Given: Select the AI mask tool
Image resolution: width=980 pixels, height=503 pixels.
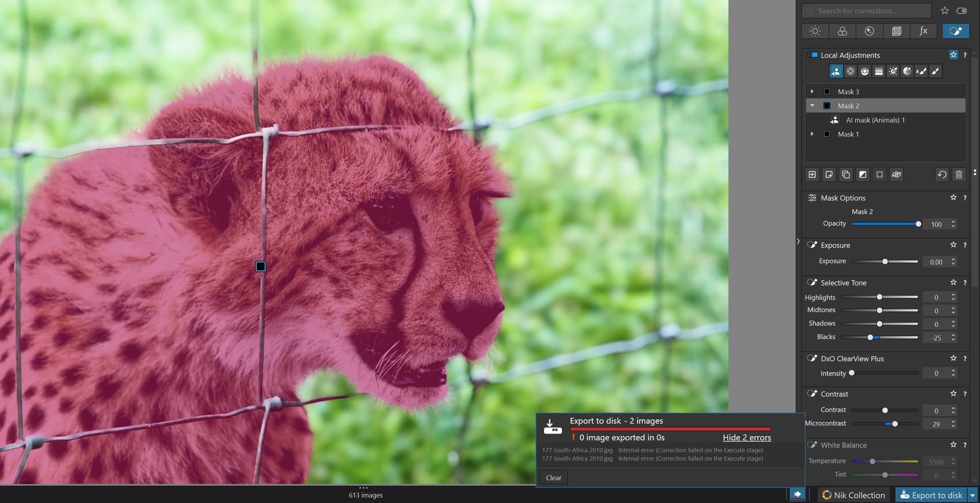Looking at the screenshot, I should pyautogui.click(x=836, y=71).
